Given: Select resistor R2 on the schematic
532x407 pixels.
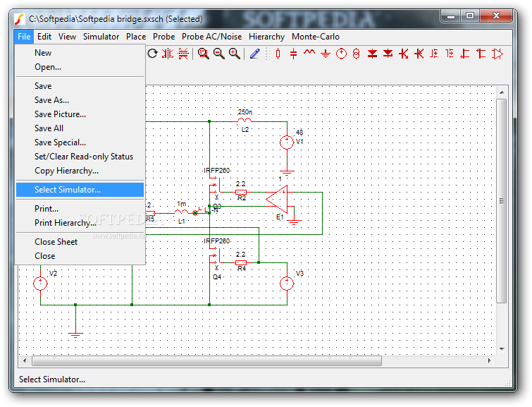Looking at the screenshot, I should pos(241,193).
